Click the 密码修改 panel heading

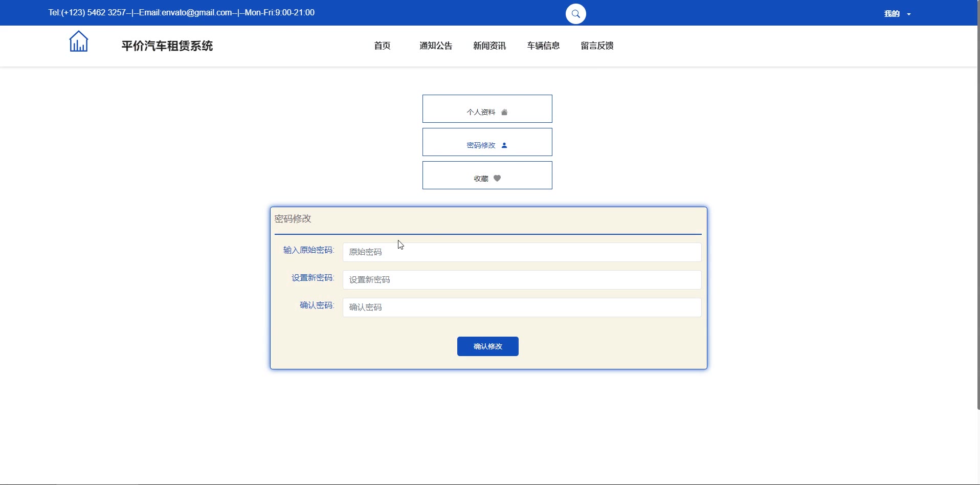(x=293, y=219)
